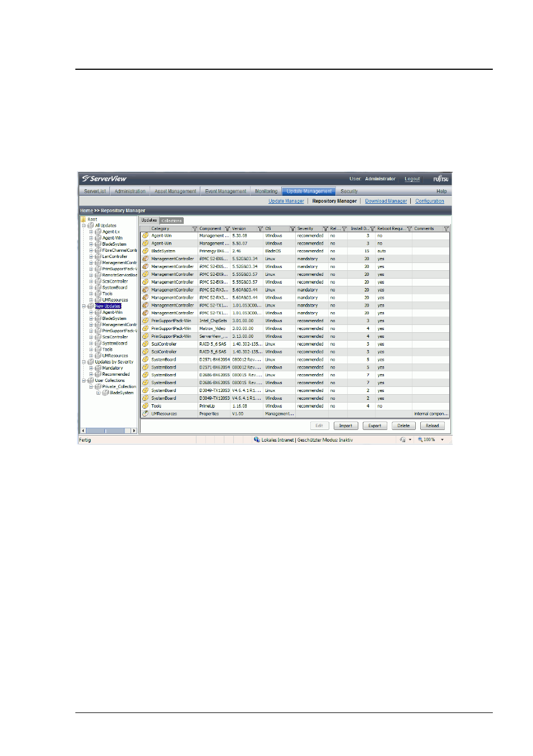The image size is (533, 756).
Task: Open the Version column filter icon
Action: pos(260,229)
